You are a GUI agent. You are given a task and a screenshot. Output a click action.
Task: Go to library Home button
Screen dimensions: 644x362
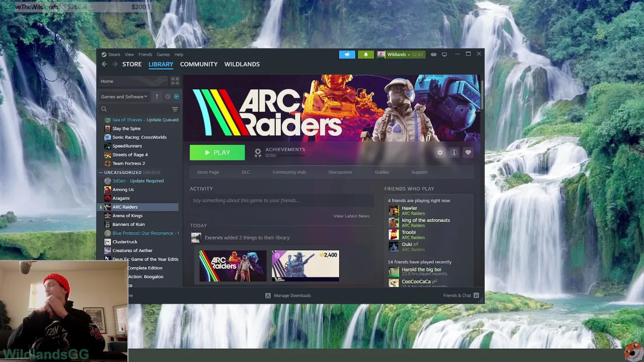[132, 81]
